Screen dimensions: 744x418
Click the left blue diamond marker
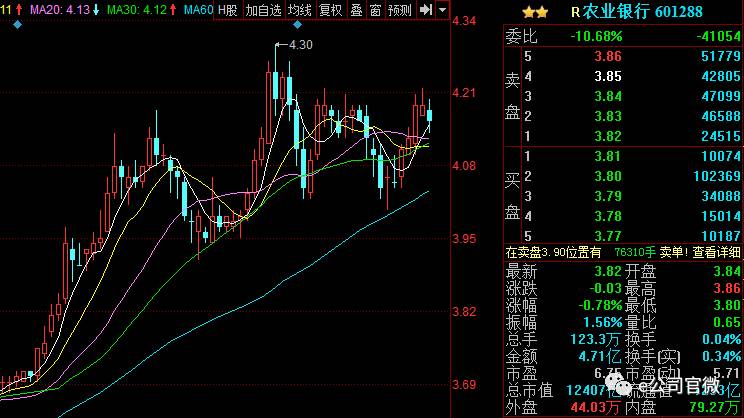[18, 25]
